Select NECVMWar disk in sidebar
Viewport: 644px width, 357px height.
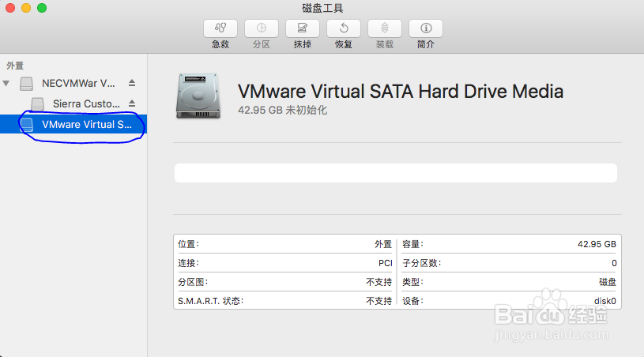77,83
